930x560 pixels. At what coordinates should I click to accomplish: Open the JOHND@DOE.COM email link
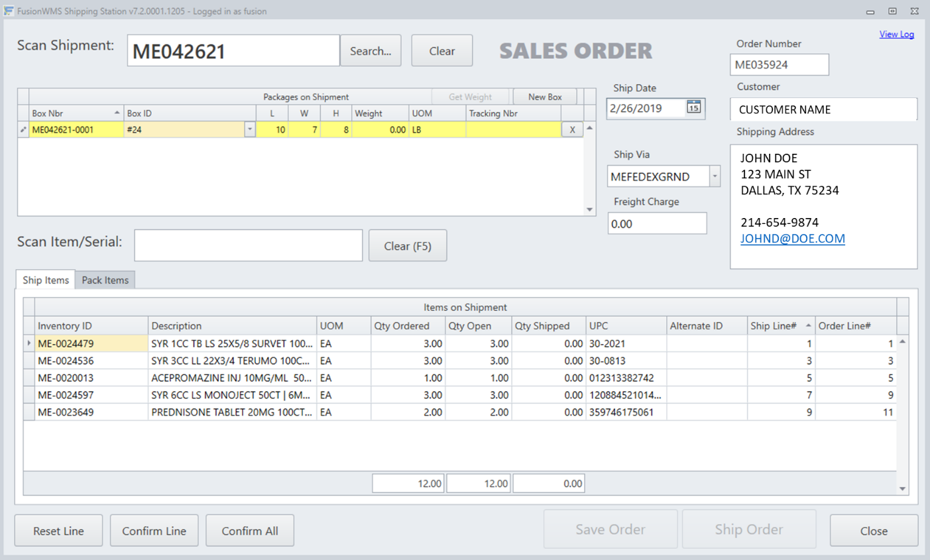coord(792,239)
